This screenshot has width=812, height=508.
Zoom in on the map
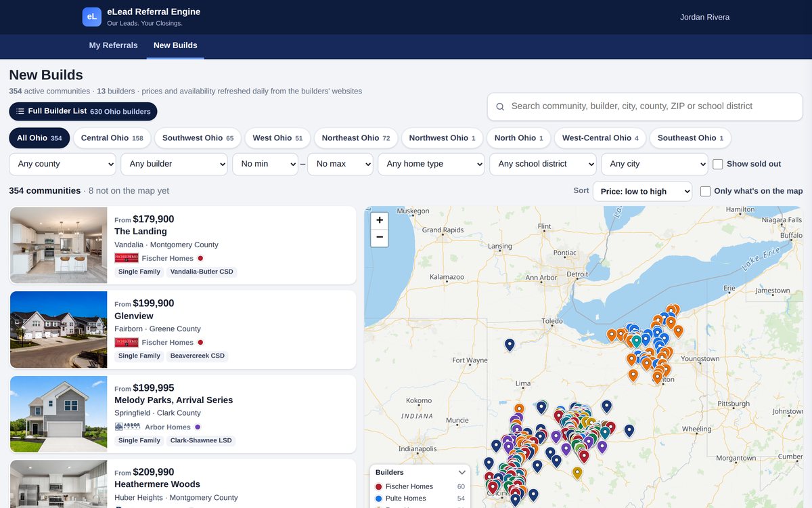pos(380,220)
